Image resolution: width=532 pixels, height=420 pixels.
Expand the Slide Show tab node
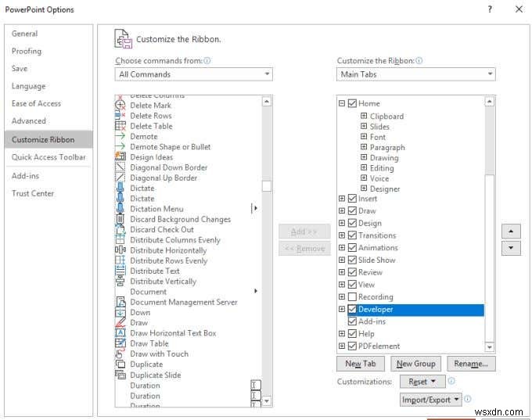point(342,260)
